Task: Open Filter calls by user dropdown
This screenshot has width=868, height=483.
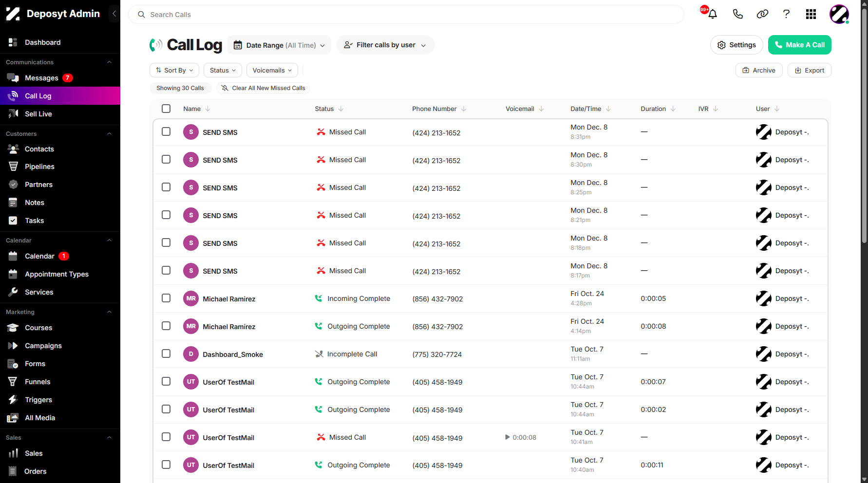Action: coord(385,45)
